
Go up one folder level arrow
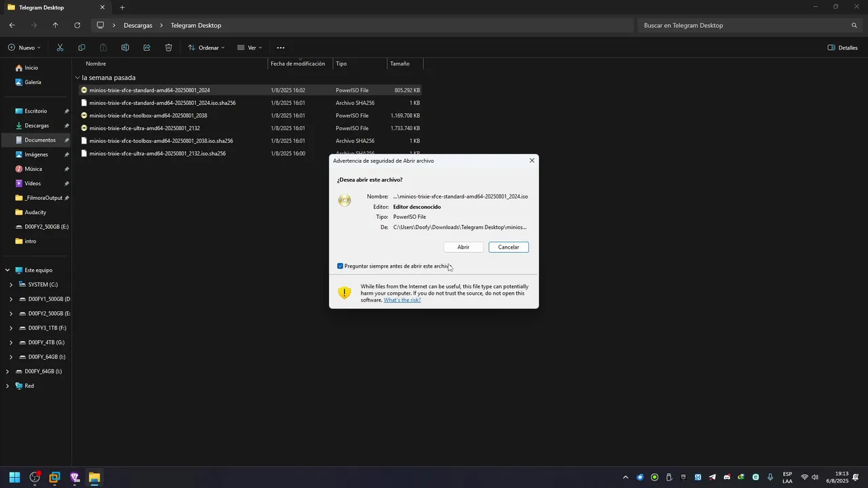pyautogui.click(x=56, y=25)
